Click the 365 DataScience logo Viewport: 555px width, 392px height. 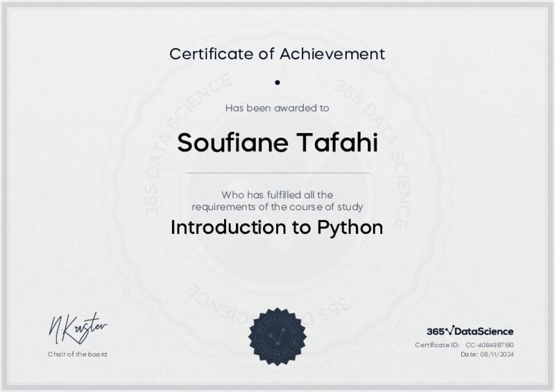click(470, 331)
